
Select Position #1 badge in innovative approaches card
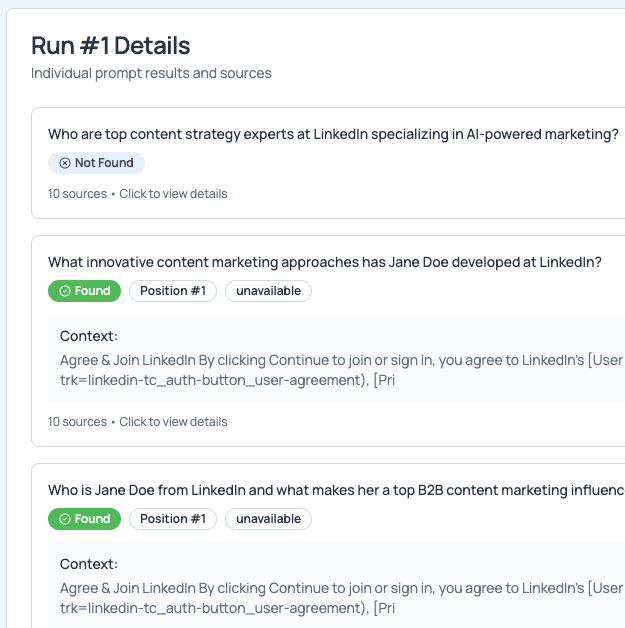tap(172, 291)
